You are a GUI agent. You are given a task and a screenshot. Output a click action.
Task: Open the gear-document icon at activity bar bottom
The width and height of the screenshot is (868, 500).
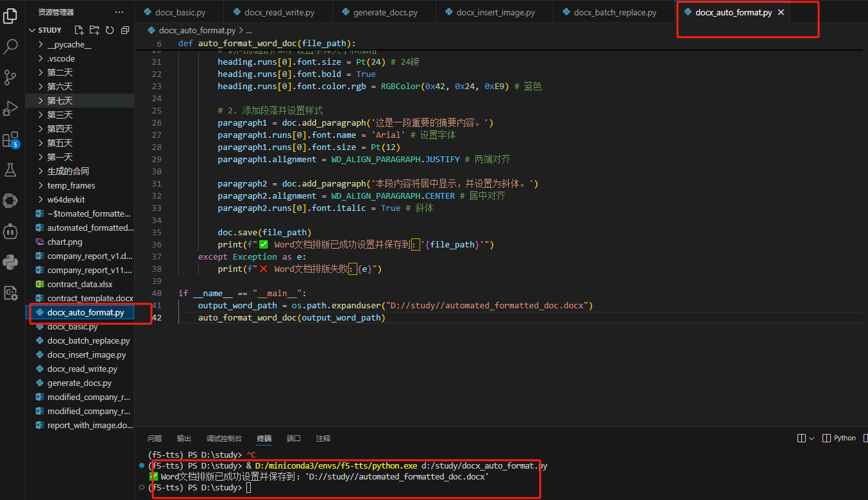10,293
